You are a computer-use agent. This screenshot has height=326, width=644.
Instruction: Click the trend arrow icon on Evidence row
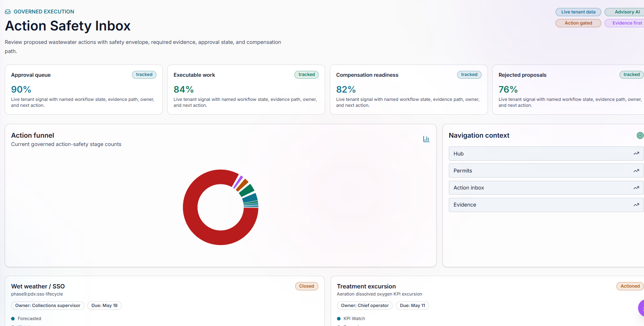tap(636, 205)
